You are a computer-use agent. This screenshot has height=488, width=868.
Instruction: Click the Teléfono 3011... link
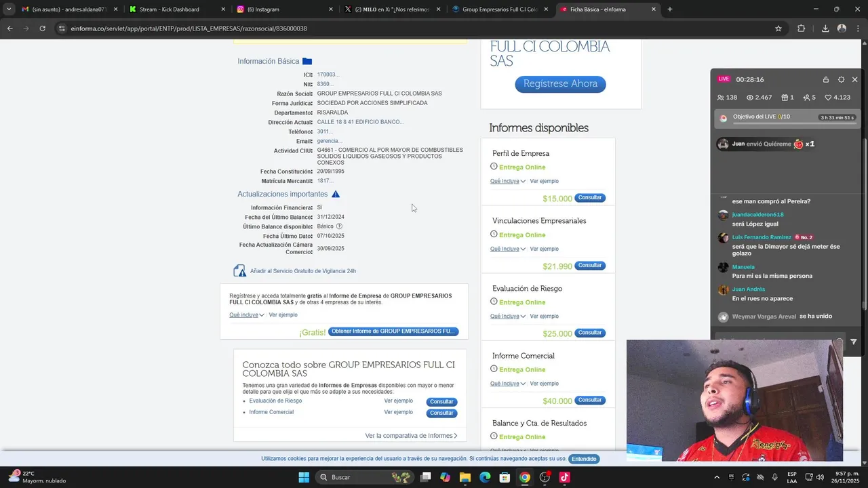click(325, 131)
